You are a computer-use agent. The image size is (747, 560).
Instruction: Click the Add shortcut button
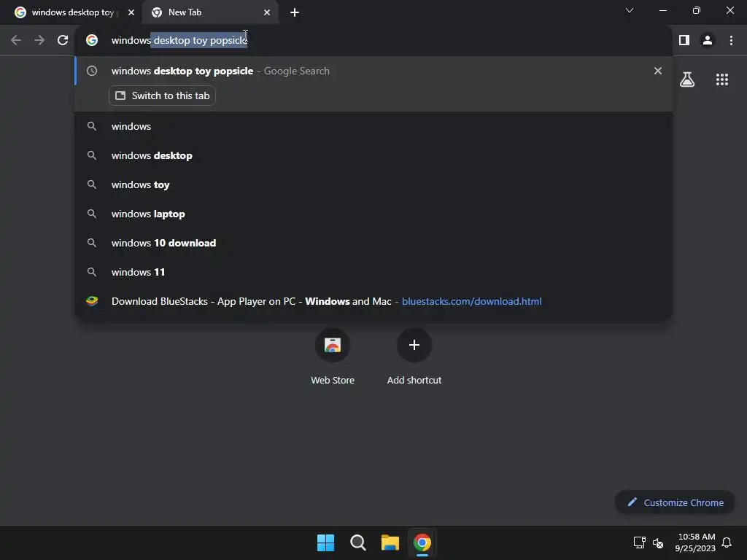[414, 356]
